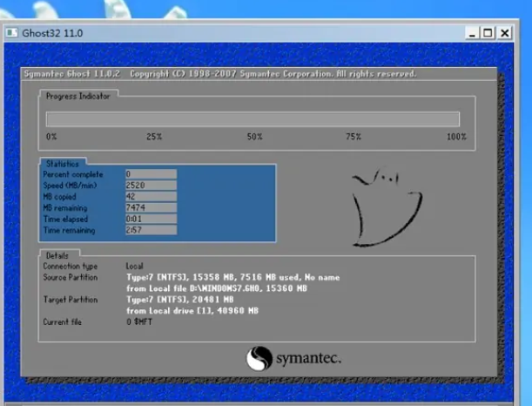532x406 pixels.
Task: Click the 'Ghost32 11.0' window title text
Action: (52, 33)
